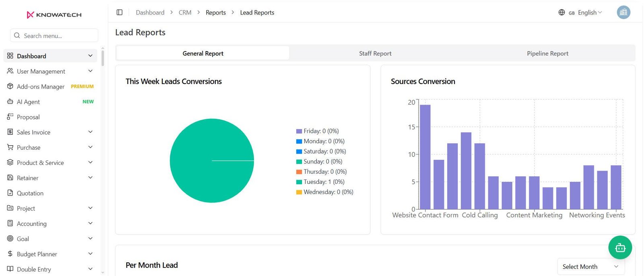Click the AI Agent robot icon
This screenshot has width=644, height=276.
10,102
